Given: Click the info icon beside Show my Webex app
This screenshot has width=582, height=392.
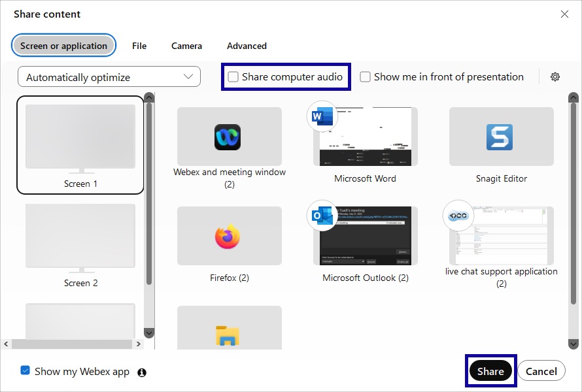Looking at the screenshot, I should click(x=142, y=372).
